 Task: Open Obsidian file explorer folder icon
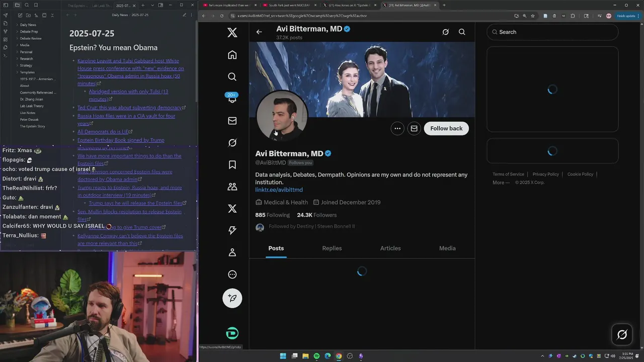[17, 5]
